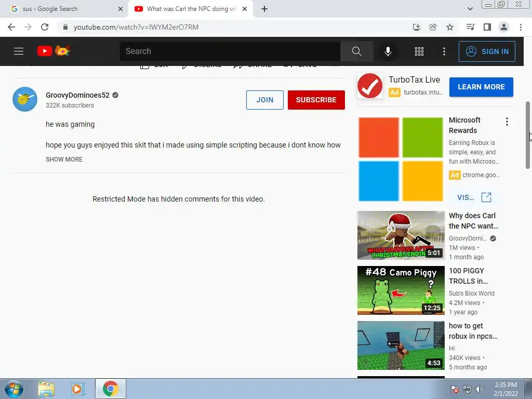Open the TurboTax Live ad logo
This screenshot has height=399, width=532.
370,86
